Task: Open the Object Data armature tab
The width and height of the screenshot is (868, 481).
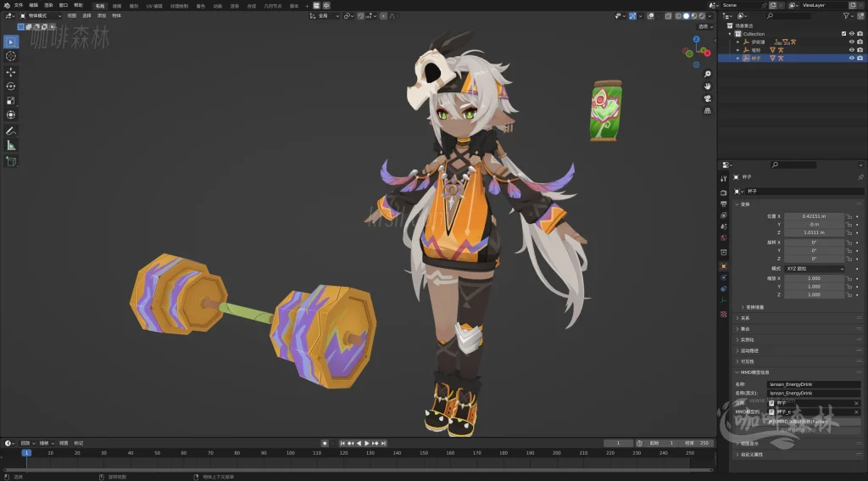Action: point(724,299)
